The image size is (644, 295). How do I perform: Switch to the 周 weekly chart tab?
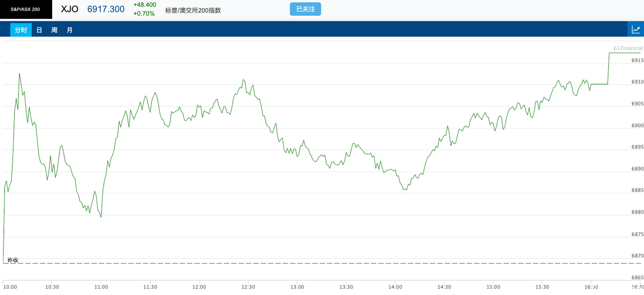coord(54,30)
